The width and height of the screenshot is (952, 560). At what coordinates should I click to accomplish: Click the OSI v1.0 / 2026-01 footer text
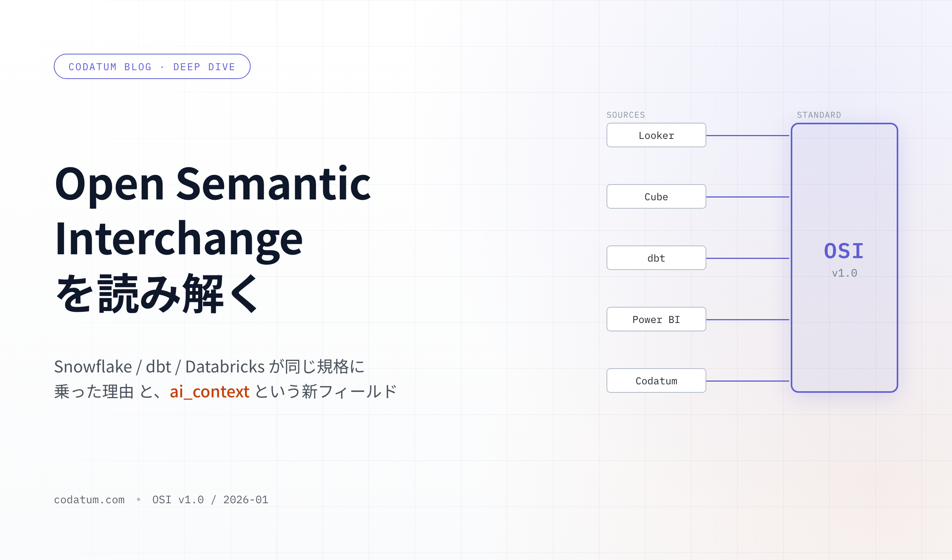(210, 500)
